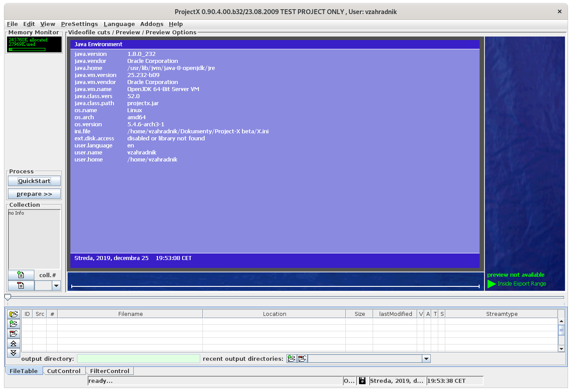Viewport: 572px width, 392px height.
Task: Click the lastModified column header
Action: [395, 314]
